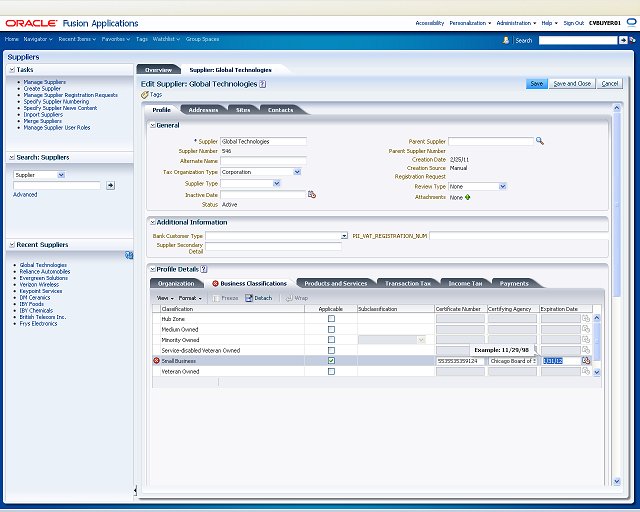Image resolution: width=640 pixels, height=512 pixels.
Task: Click the Cancel button
Action: [x=609, y=84]
